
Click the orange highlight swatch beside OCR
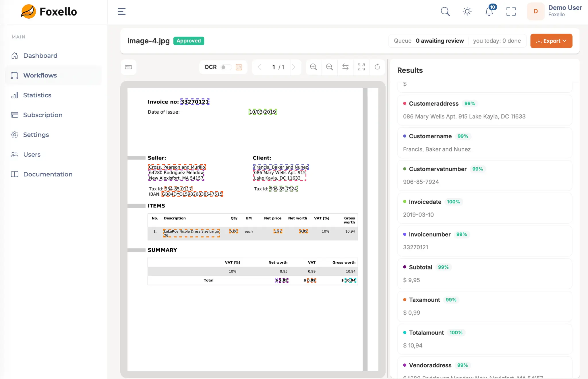pyautogui.click(x=239, y=67)
